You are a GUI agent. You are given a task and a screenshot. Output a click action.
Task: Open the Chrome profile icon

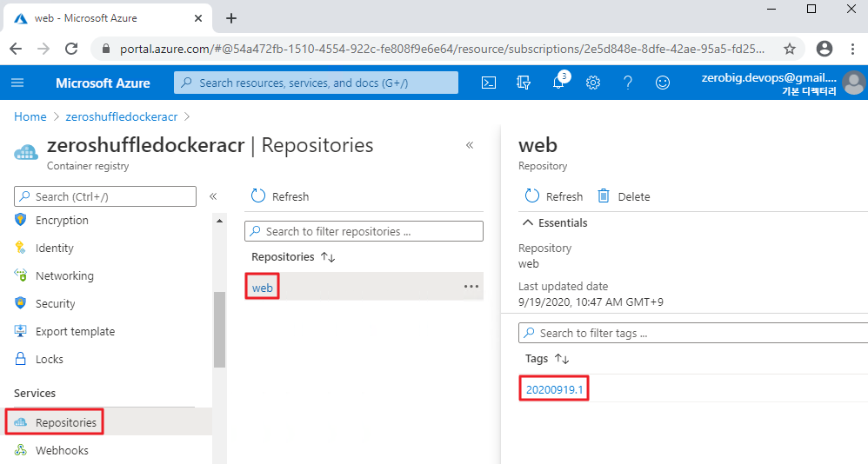pyautogui.click(x=825, y=49)
